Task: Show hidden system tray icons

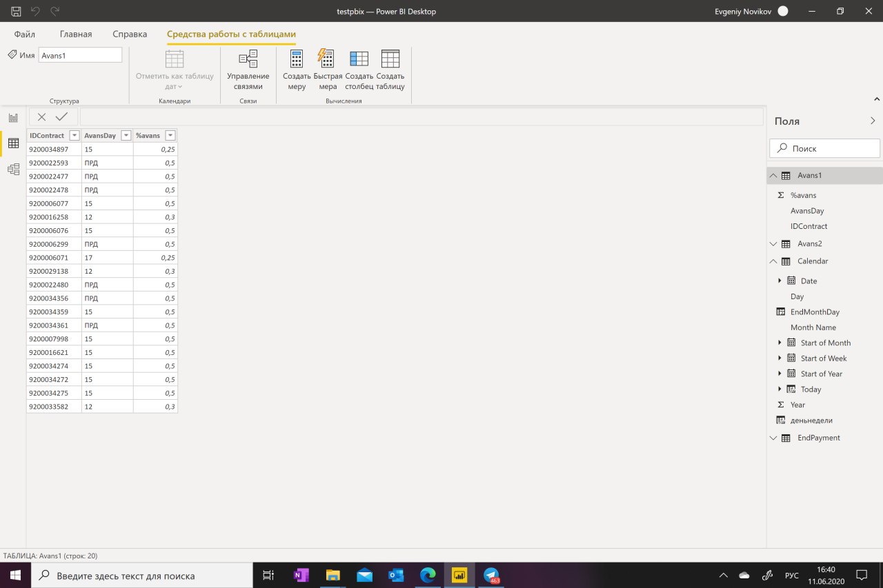Action: [x=723, y=575]
